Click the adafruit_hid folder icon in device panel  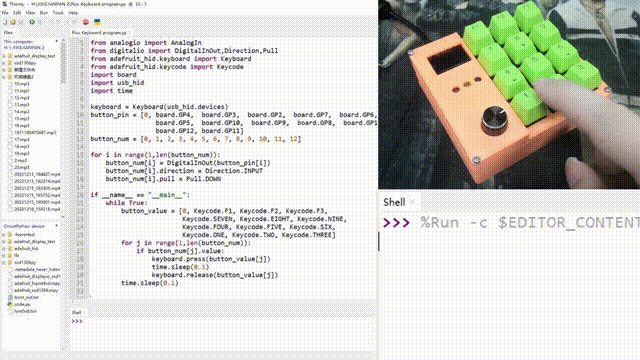pos(10,248)
